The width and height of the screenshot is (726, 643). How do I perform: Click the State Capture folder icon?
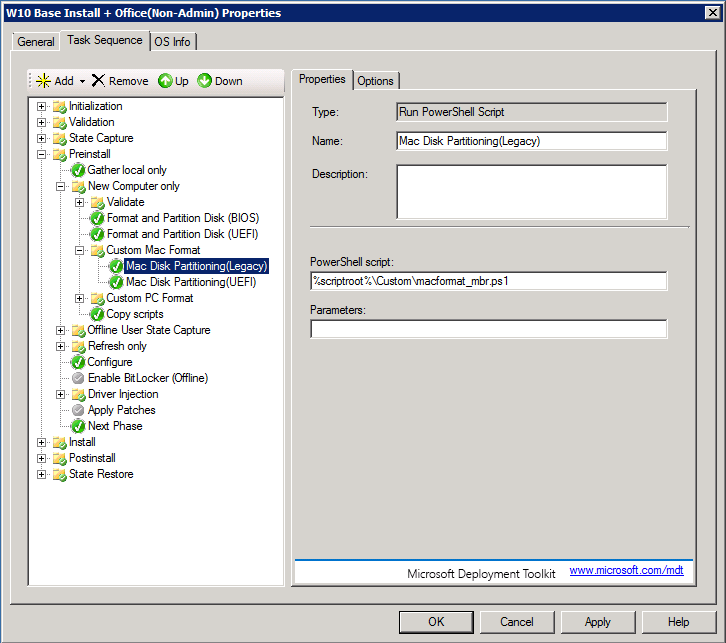click(x=60, y=138)
